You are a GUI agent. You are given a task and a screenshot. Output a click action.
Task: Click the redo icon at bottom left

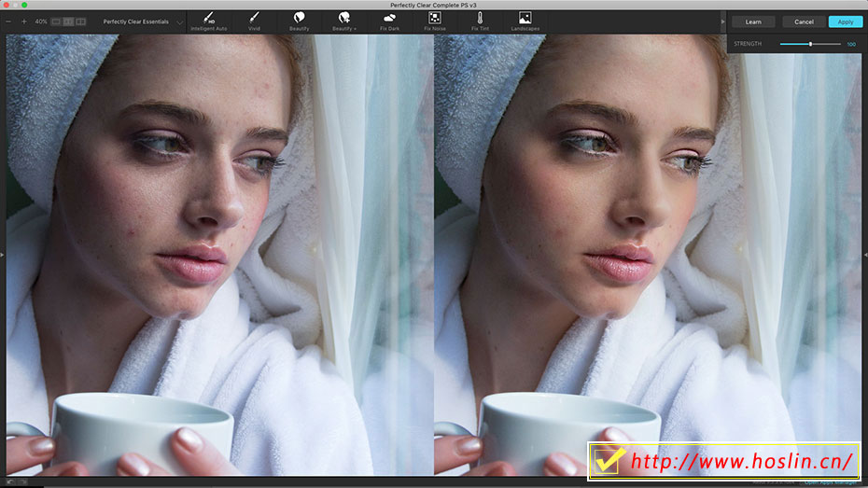pos(22,481)
